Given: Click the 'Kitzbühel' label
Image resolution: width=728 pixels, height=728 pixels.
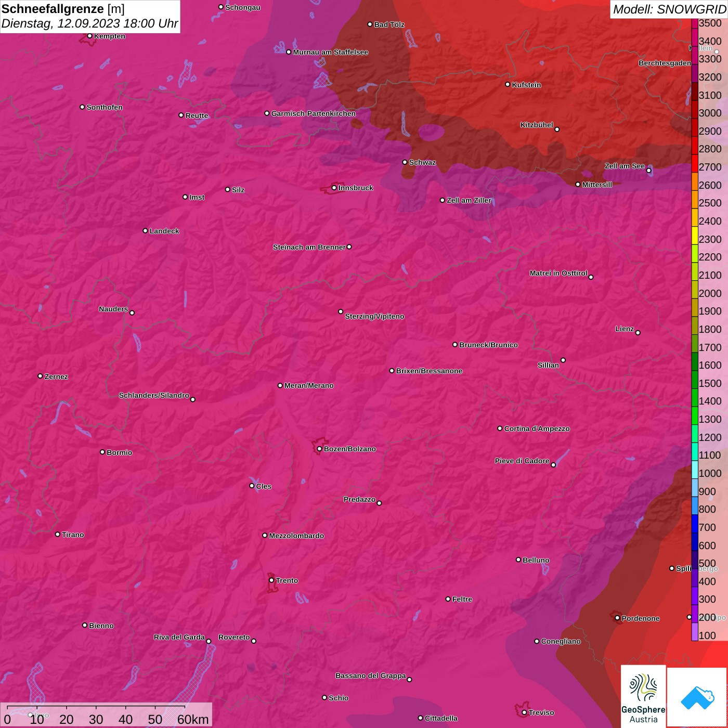Looking at the screenshot, I should pos(537,125).
